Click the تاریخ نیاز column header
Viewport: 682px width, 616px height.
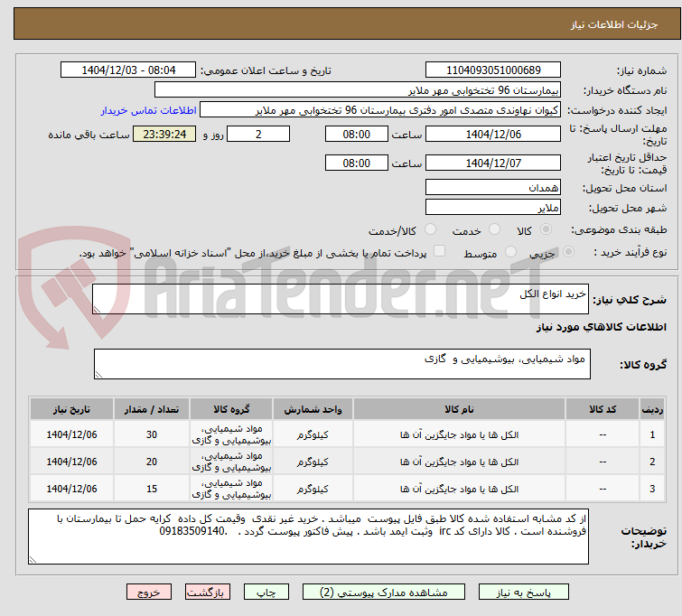71,409
